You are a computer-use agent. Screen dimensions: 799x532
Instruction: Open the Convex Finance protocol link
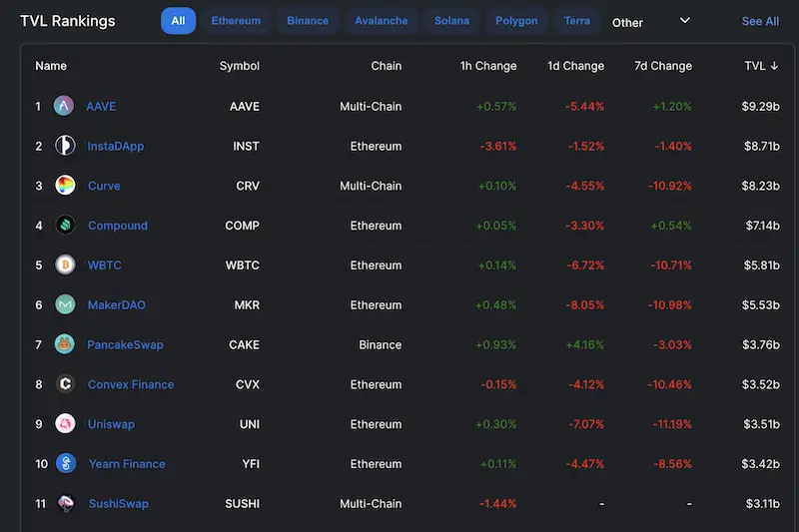tap(131, 384)
